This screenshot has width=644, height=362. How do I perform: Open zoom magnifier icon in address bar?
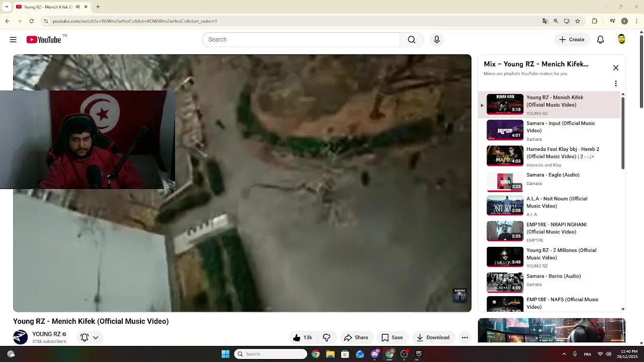coord(556,21)
